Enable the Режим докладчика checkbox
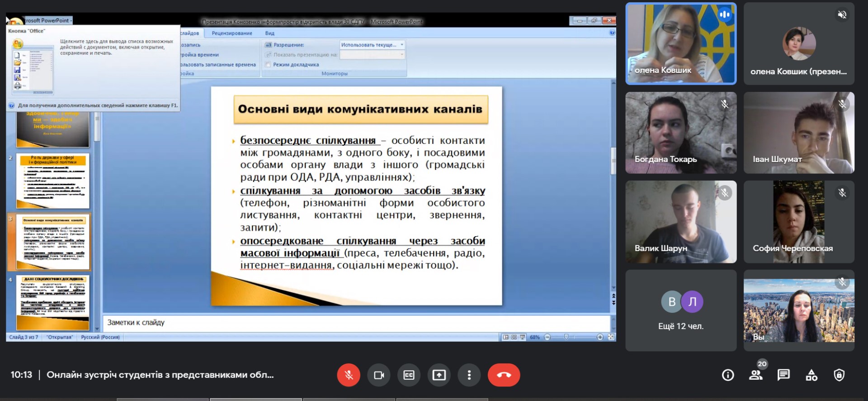 click(268, 65)
